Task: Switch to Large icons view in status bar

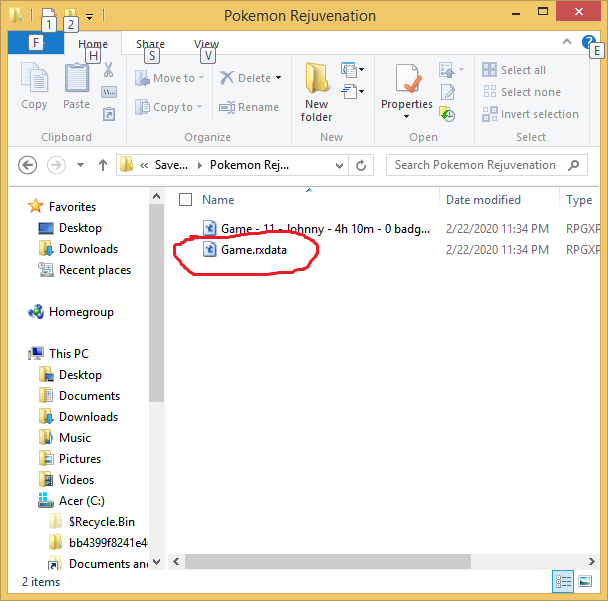Action: point(585,582)
